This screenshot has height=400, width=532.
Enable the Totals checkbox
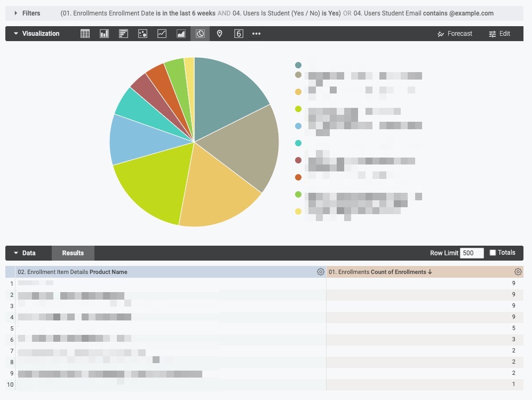tap(493, 253)
